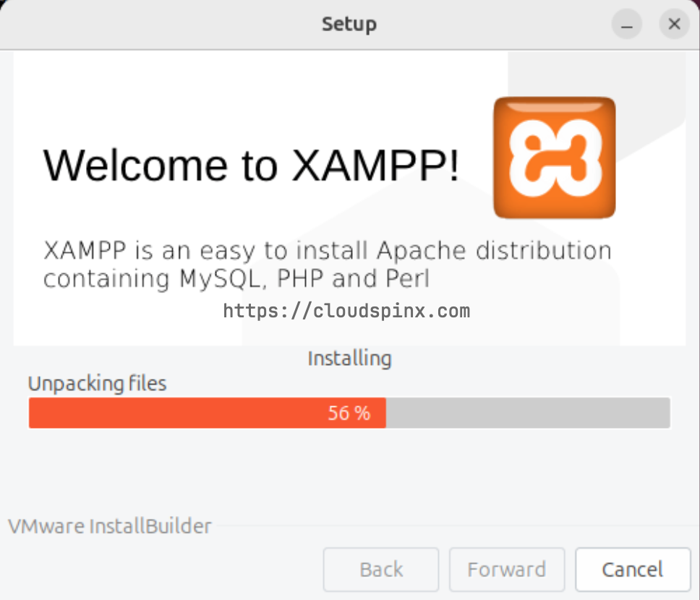Click the 56 % progress label
Viewport: 700px width, 600px height.
coord(349,413)
